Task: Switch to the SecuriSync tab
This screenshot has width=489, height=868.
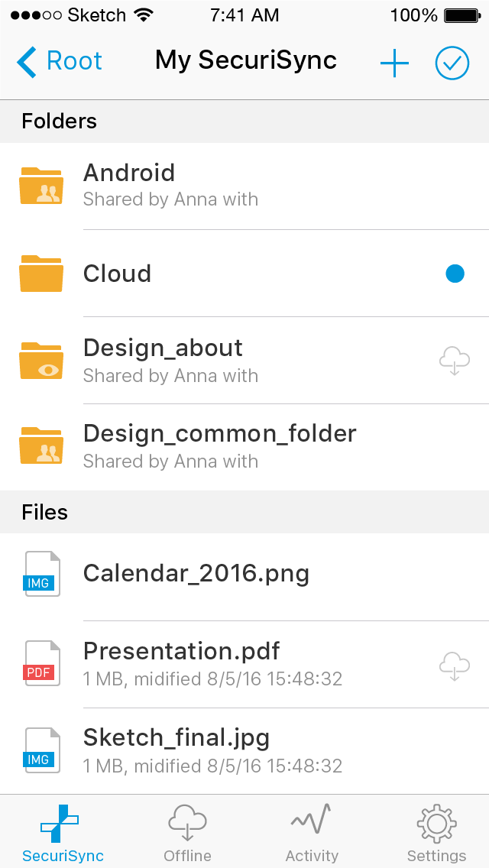Action: [x=62, y=833]
